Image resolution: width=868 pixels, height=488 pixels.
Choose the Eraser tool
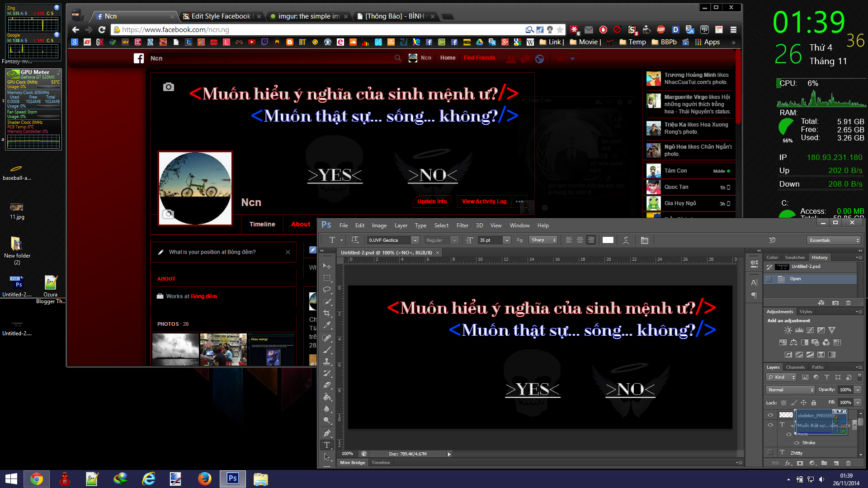point(327,385)
